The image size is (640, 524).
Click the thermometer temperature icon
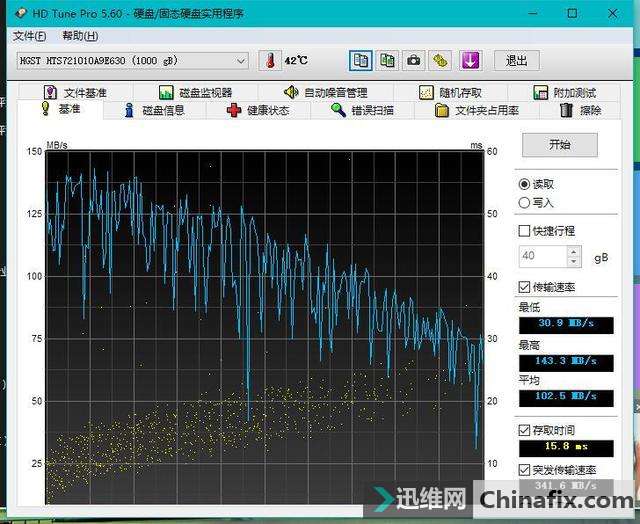click(x=270, y=60)
